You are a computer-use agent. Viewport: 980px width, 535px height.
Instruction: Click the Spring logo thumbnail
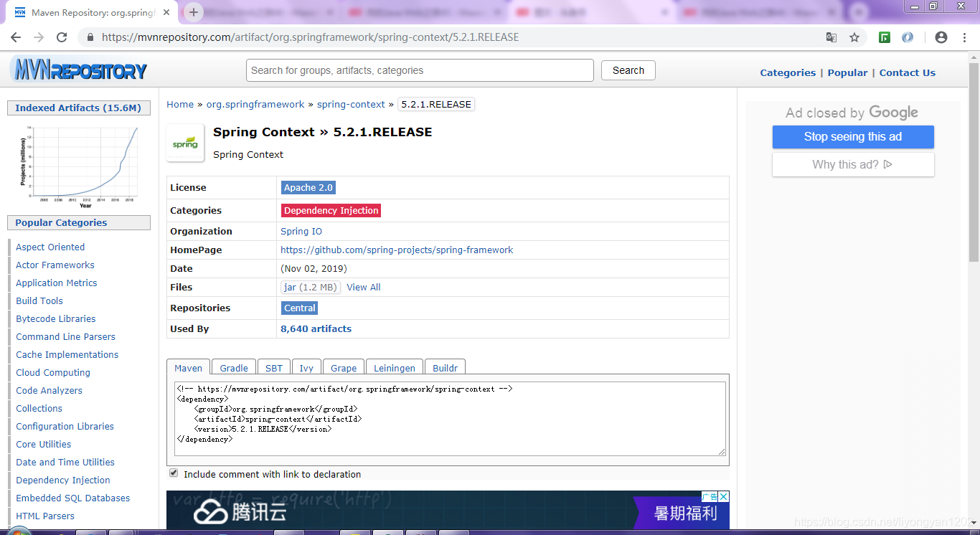point(185,143)
